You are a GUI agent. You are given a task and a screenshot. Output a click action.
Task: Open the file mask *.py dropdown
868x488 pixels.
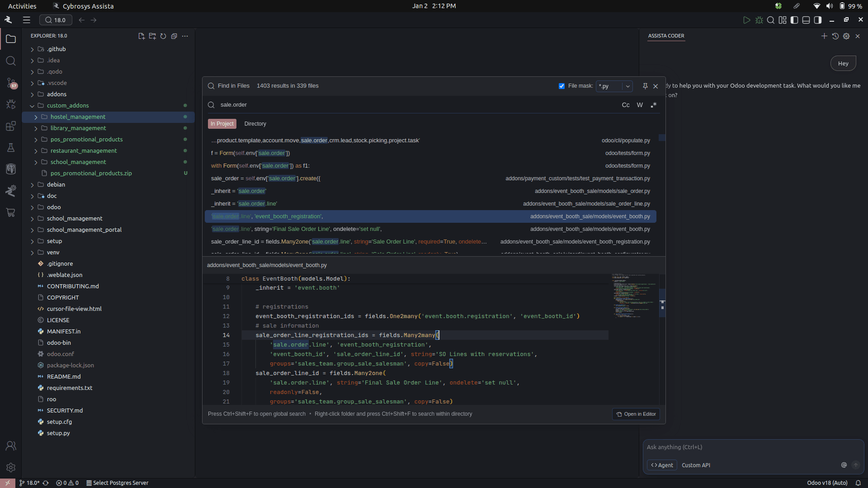627,86
